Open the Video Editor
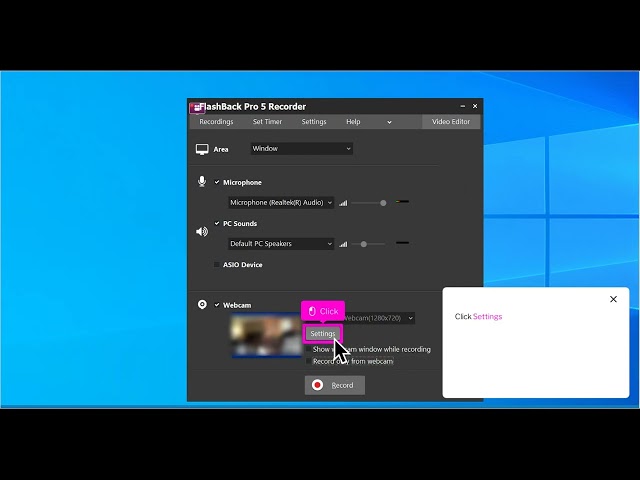The image size is (640, 480). [451, 122]
